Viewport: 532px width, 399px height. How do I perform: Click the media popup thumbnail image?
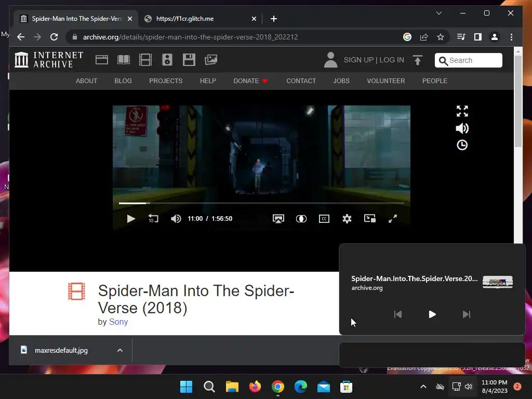[497, 282]
